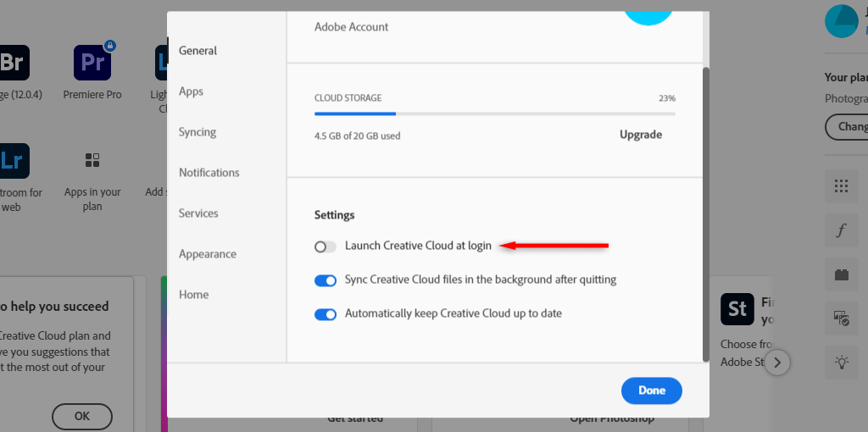The image size is (868, 432).
Task: Go to the Appearance settings tab
Action: click(208, 254)
